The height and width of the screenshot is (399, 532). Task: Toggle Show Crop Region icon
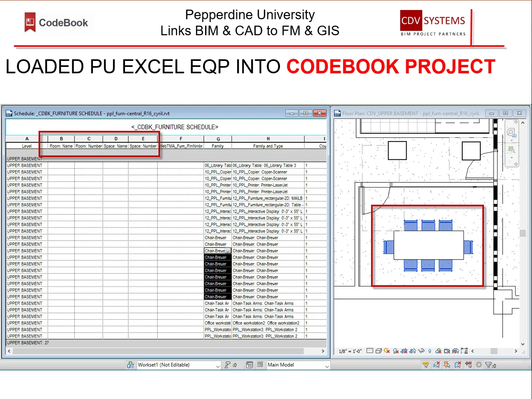tap(413, 351)
